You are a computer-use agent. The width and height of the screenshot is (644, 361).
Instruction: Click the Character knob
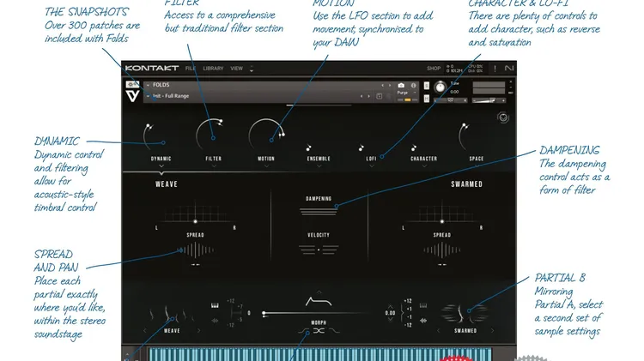point(414,147)
